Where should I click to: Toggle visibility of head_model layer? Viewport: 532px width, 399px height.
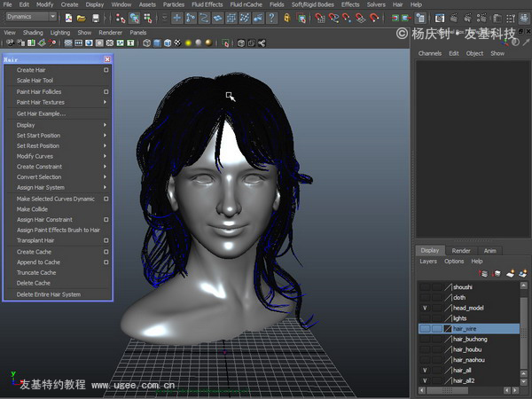pyautogui.click(x=425, y=308)
